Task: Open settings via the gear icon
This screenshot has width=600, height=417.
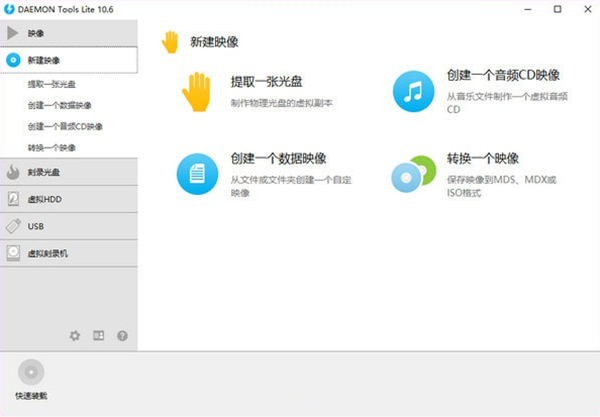Action: 75,336
